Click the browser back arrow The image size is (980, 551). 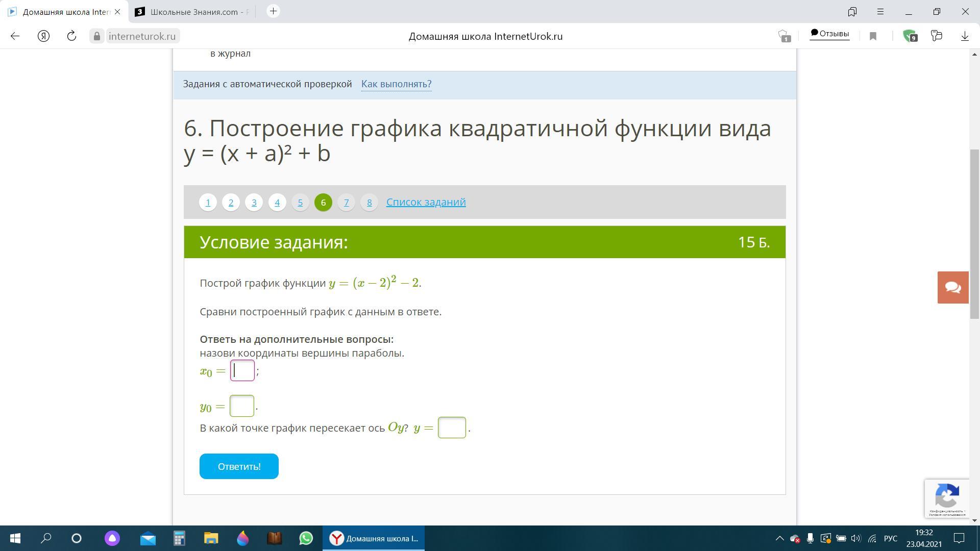pyautogui.click(x=15, y=36)
